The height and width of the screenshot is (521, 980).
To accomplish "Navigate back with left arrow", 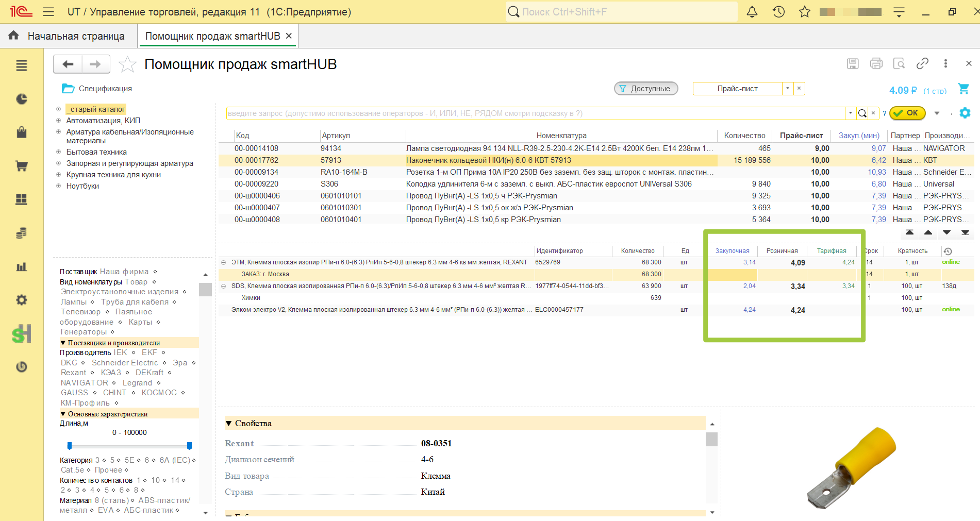I will 68,64.
